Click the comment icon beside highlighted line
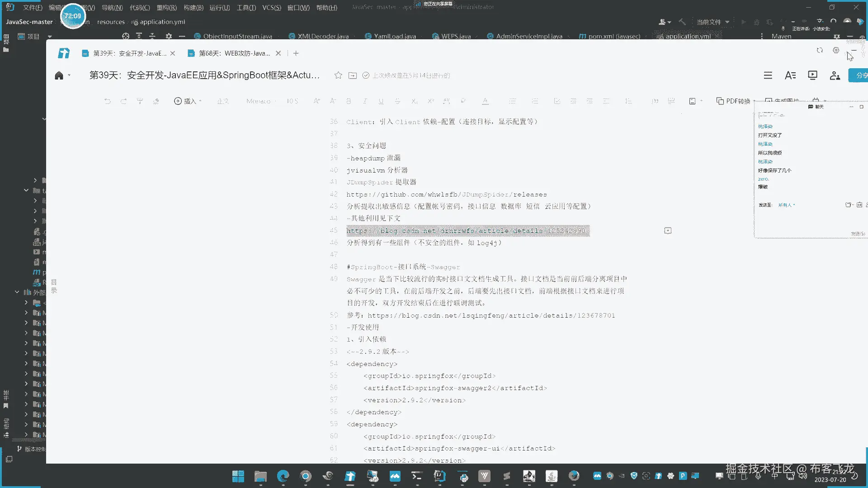 point(668,231)
